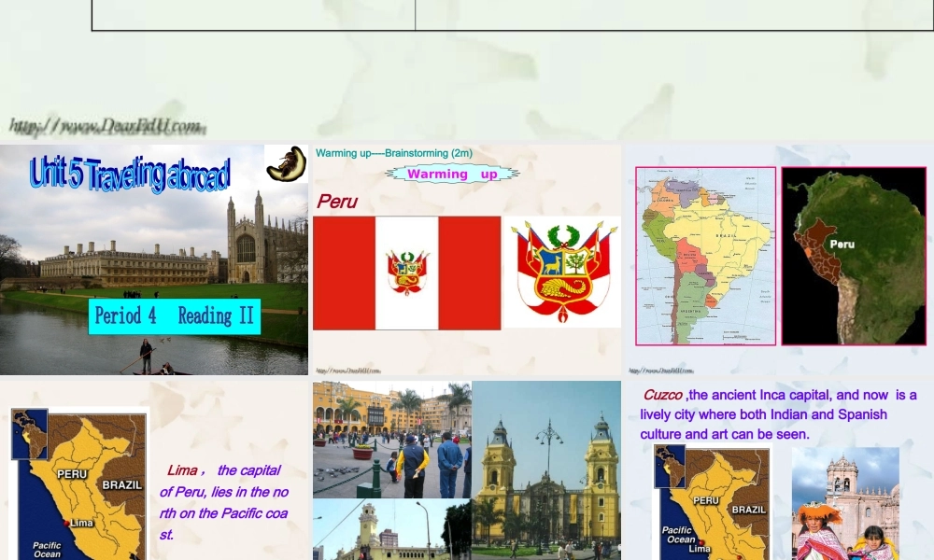
Task: Click the animal icon on the Unit 5 slide
Action: [286, 163]
